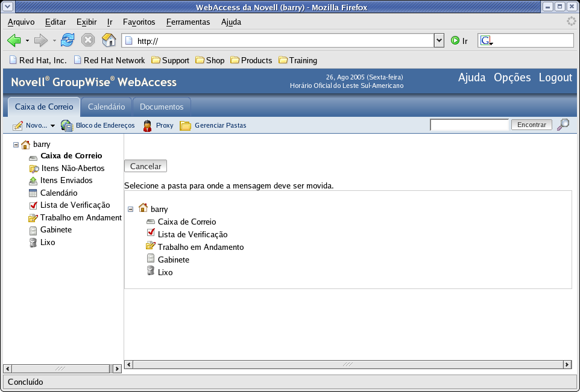Open the window menu button in title bar

tap(7, 7)
